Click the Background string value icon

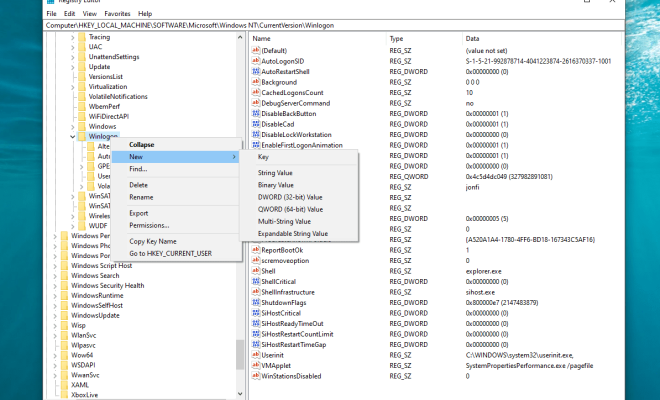[x=255, y=82]
